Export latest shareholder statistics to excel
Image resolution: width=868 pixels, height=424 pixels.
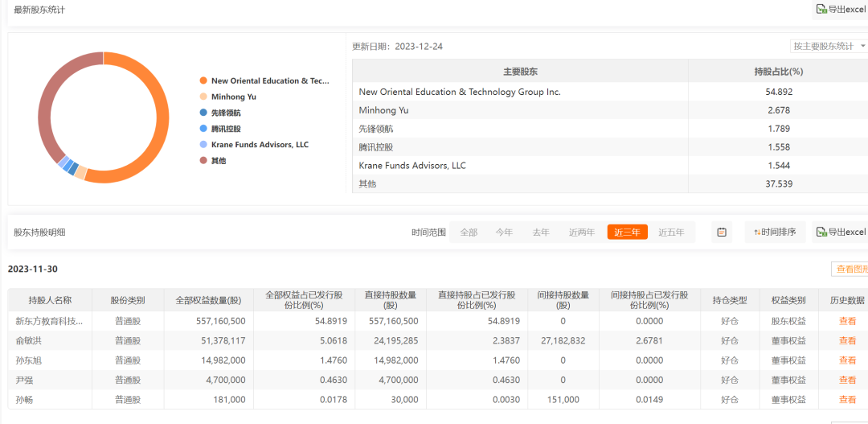(841, 10)
